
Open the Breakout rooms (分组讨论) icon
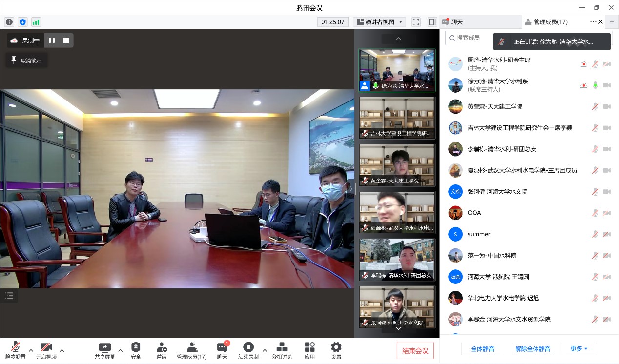(282, 349)
